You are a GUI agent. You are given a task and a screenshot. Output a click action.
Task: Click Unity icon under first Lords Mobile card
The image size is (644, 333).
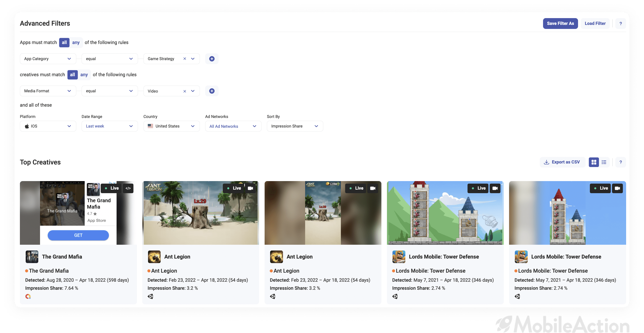click(x=395, y=296)
